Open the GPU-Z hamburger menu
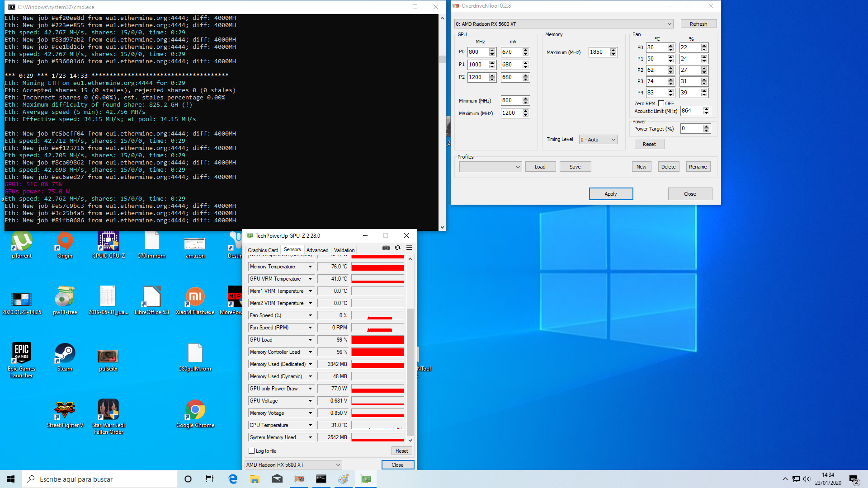 coord(409,248)
